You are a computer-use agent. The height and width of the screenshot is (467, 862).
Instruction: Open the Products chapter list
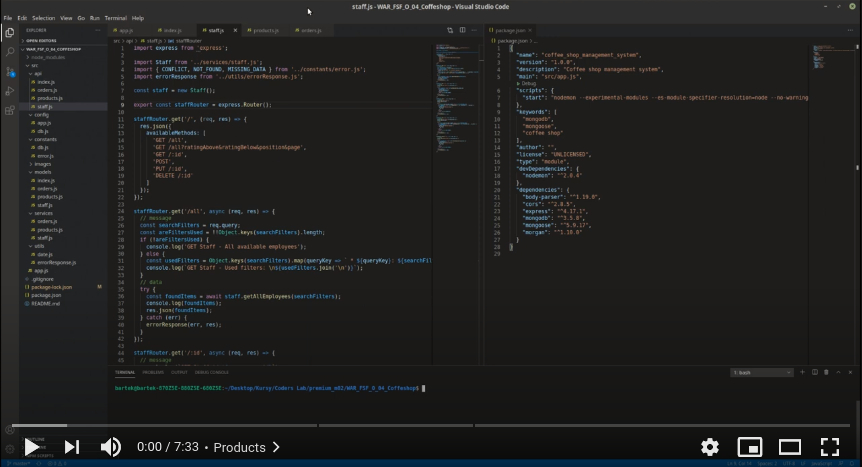(246, 447)
